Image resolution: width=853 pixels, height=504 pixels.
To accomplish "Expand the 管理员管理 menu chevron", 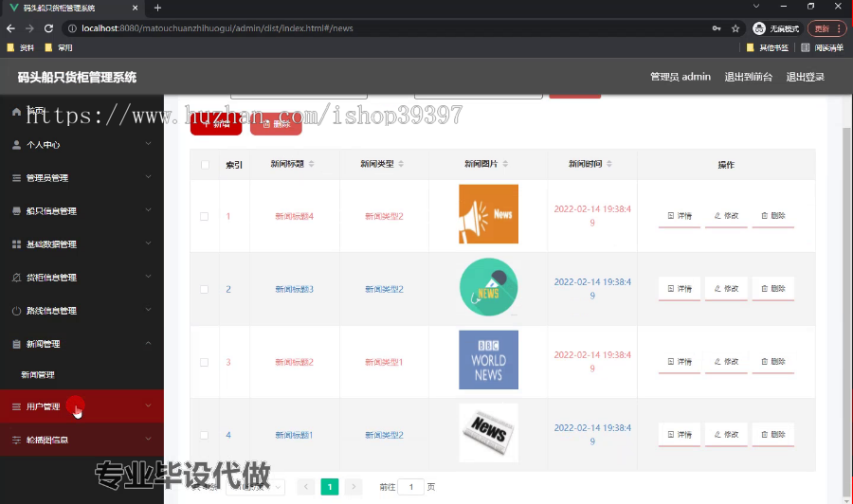I will 148,177.
